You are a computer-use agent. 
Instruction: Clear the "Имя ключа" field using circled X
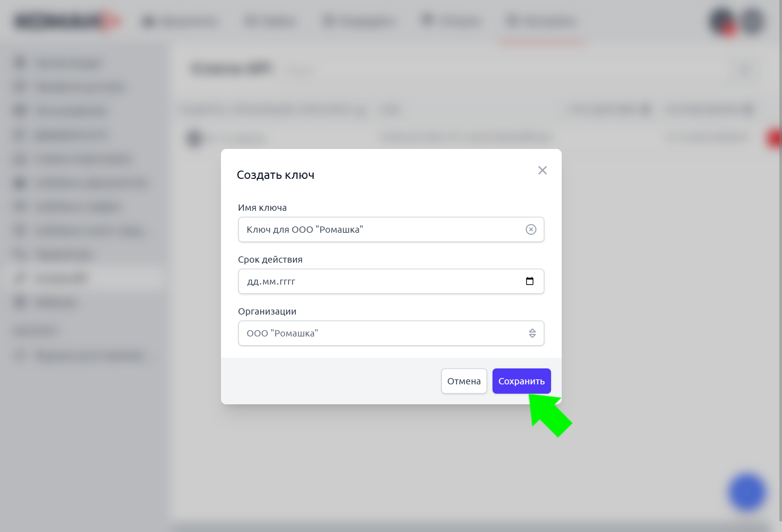pyautogui.click(x=531, y=229)
